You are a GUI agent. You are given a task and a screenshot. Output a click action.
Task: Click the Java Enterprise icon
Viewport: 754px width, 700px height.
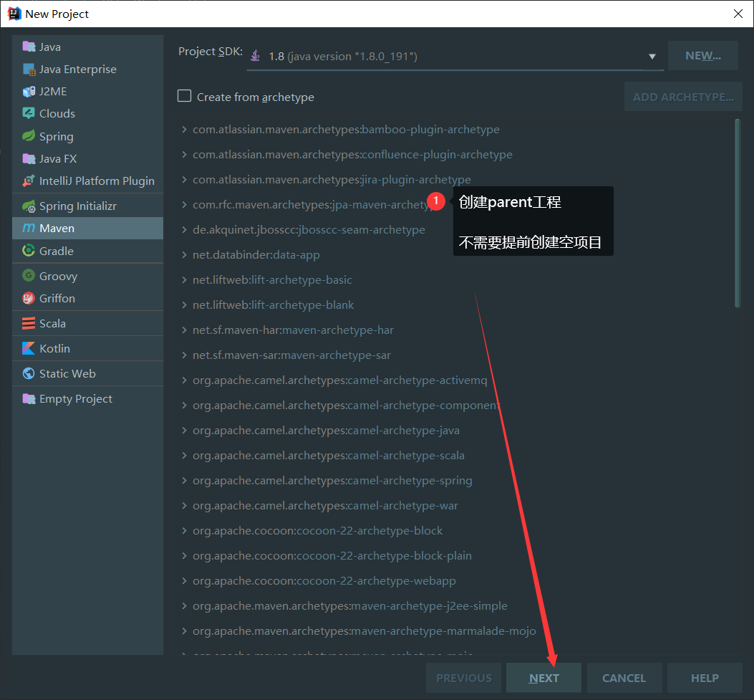point(29,69)
